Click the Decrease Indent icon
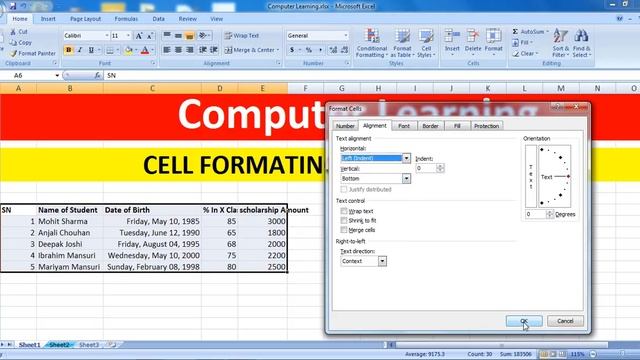 pyautogui.click(x=203, y=50)
